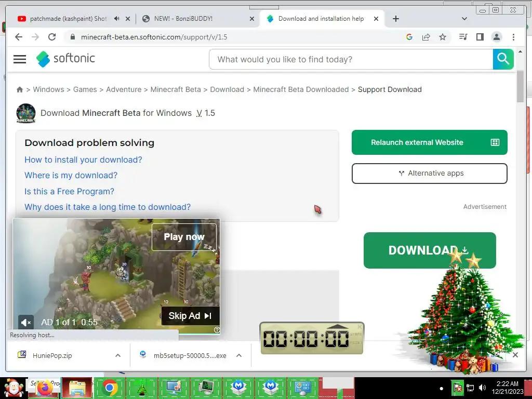Close the countdown timer widget
The height and width of the screenshot is (399, 532).
tap(360, 326)
